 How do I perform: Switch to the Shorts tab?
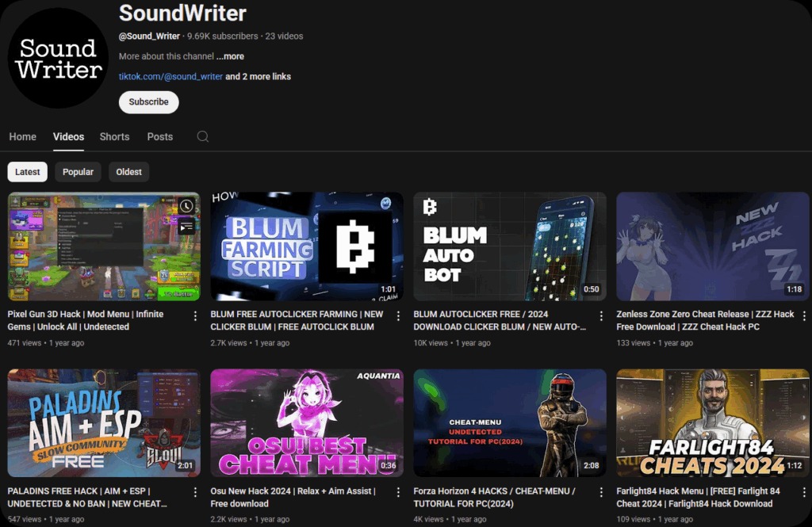114,136
